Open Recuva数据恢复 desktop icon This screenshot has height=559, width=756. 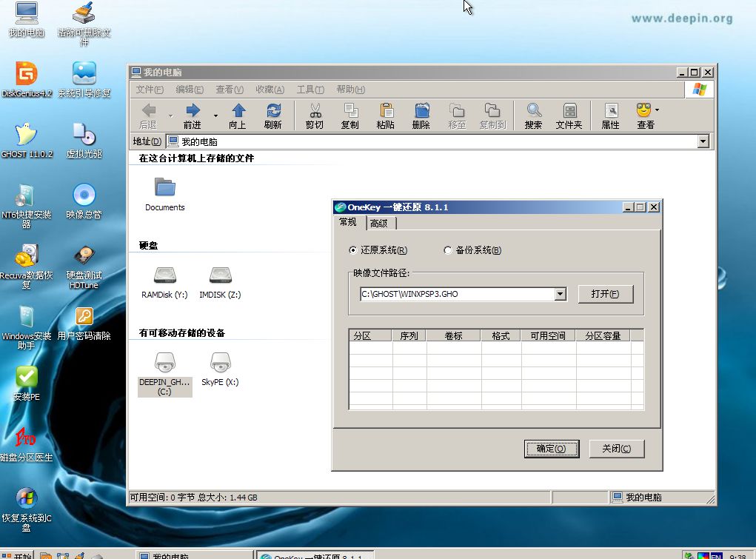[x=27, y=267]
